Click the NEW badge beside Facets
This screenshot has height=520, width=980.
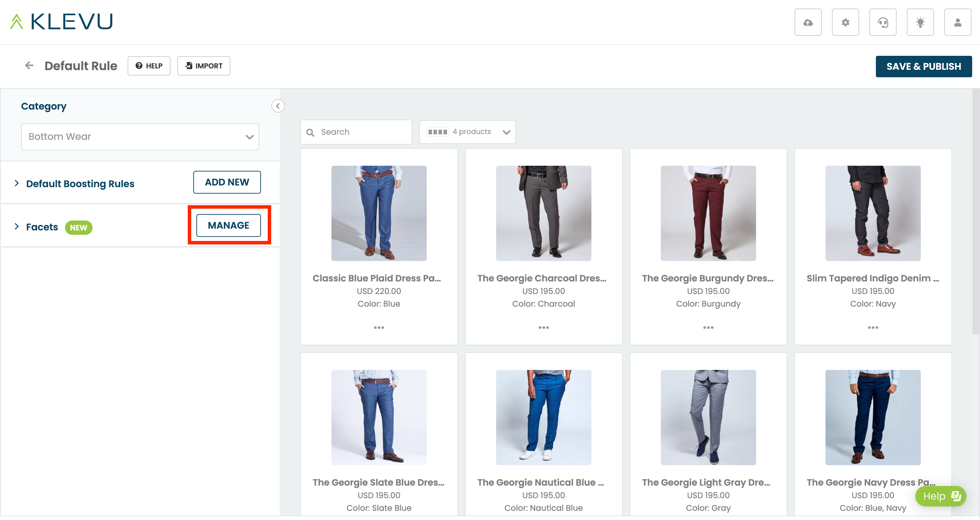tap(79, 227)
